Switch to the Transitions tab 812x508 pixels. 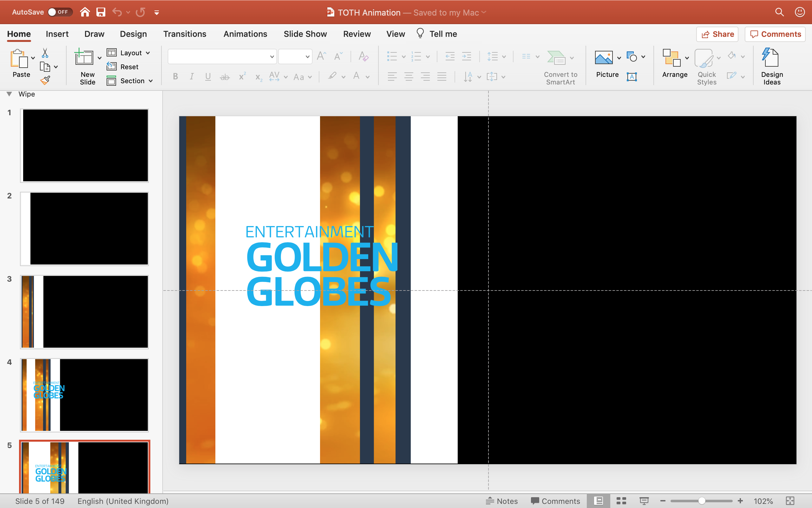tap(185, 34)
